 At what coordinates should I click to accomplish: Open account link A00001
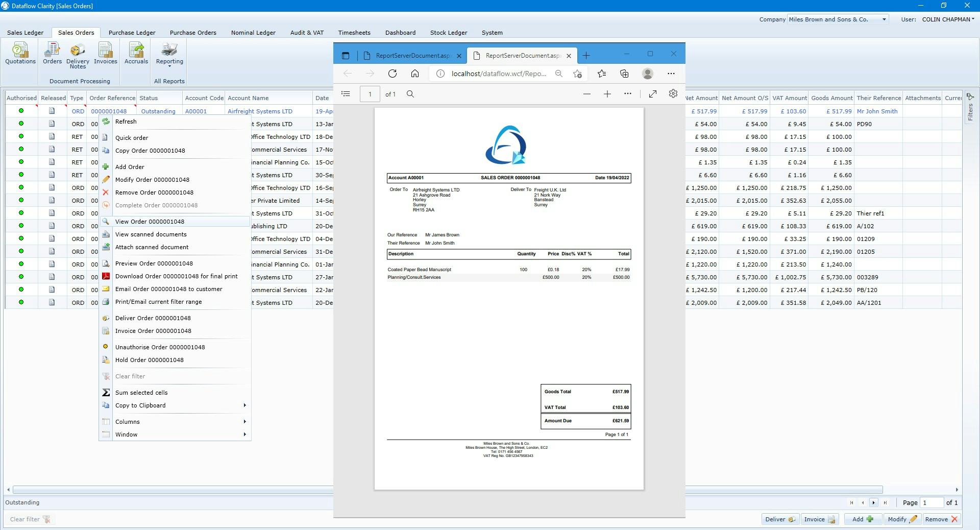coord(196,111)
